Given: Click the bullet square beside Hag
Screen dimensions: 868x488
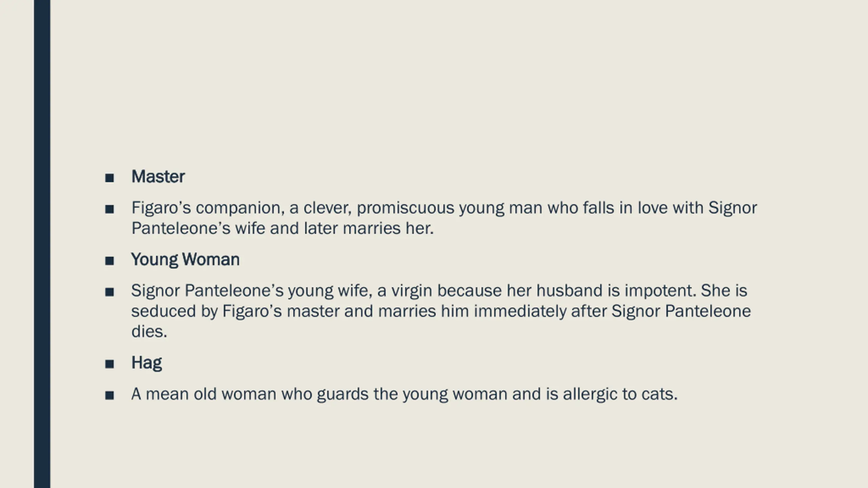Looking at the screenshot, I should coord(109,364).
